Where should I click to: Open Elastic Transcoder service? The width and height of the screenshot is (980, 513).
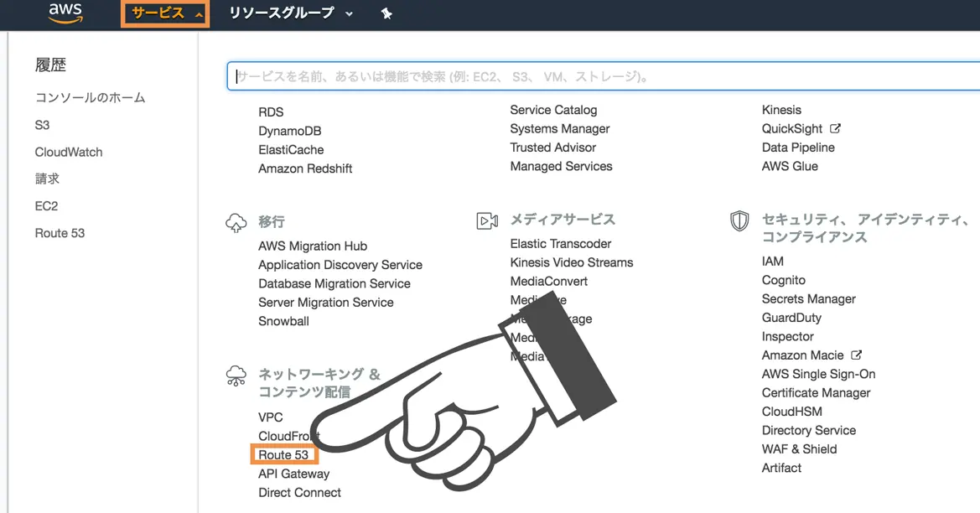click(x=561, y=244)
